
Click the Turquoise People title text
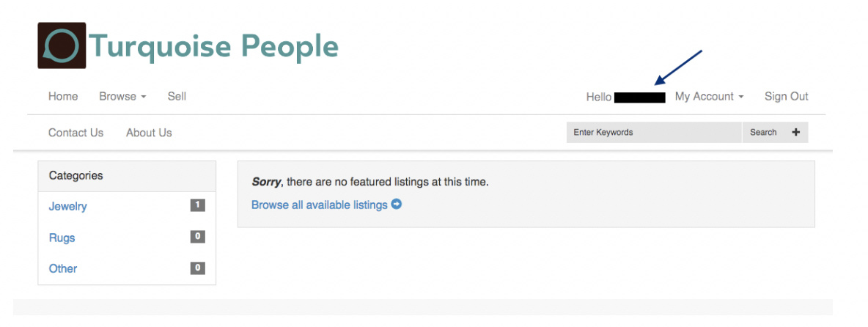[213, 46]
